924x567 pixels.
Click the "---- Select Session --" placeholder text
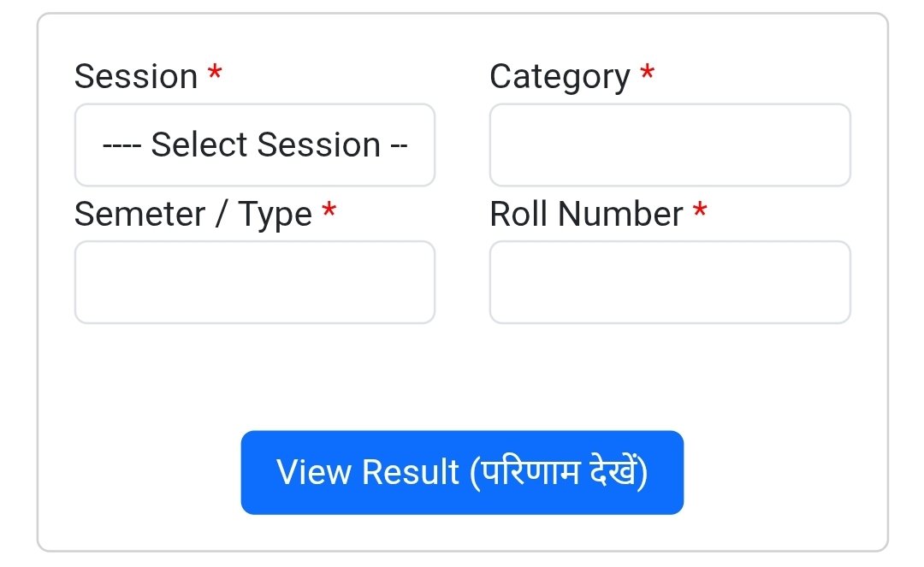click(254, 145)
